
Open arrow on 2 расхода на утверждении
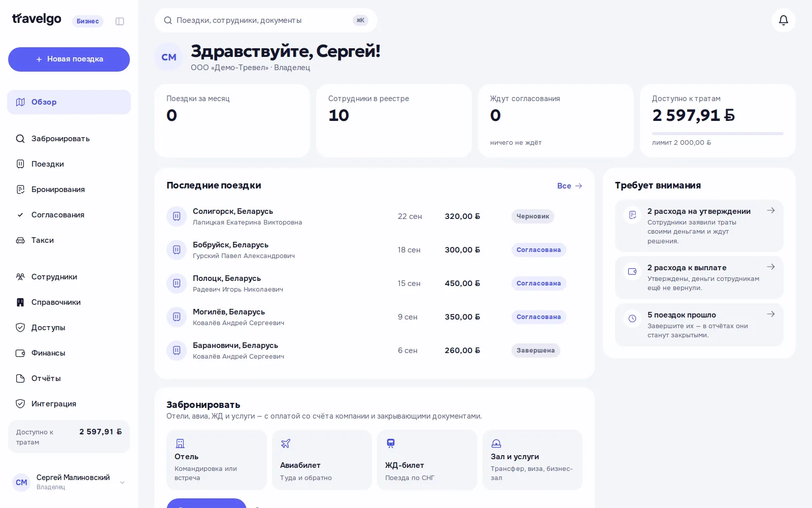coord(771,210)
